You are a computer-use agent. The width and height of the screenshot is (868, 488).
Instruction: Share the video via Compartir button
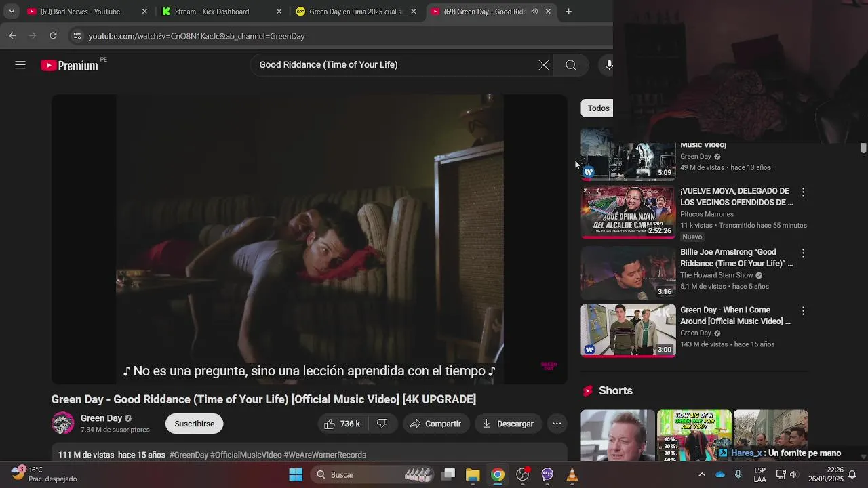tap(435, 424)
